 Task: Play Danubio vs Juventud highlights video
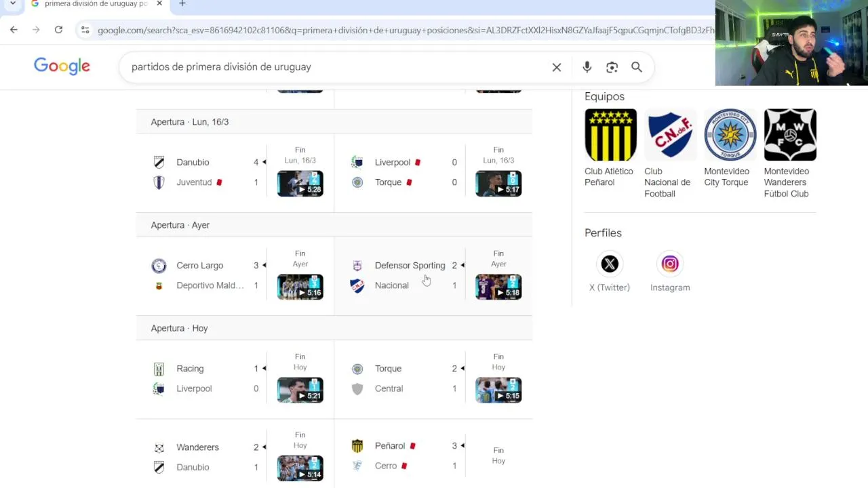[x=300, y=184]
